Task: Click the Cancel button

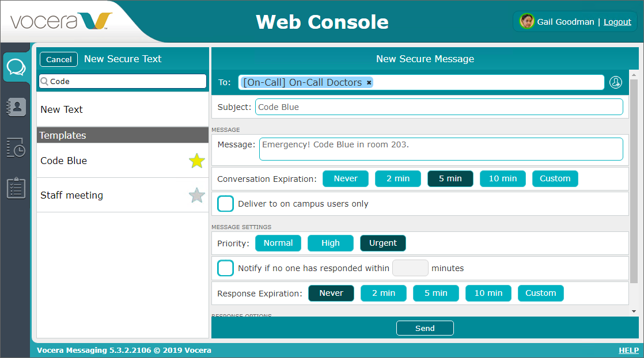Action: tap(59, 59)
